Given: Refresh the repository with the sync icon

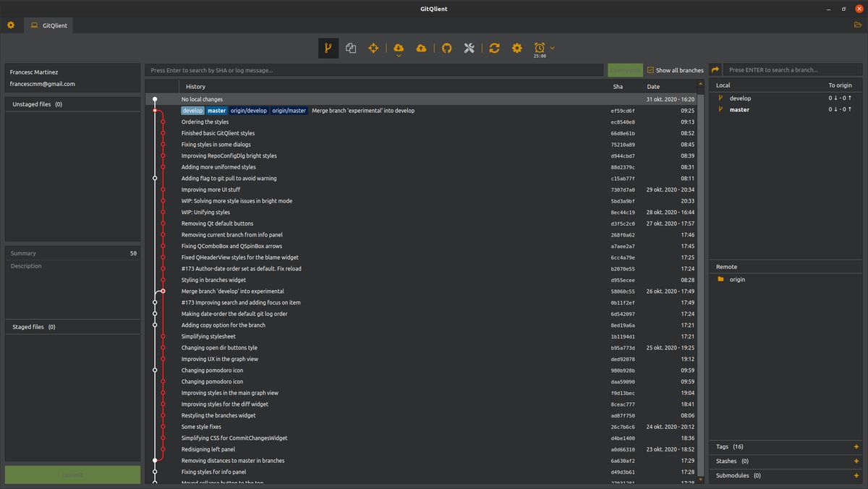Looking at the screenshot, I should pos(494,48).
